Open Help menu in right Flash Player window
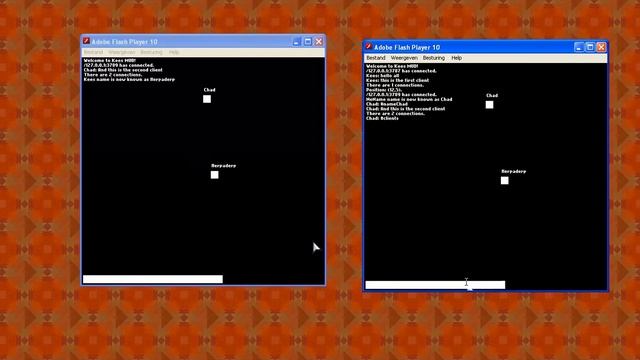This screenshot has width=640, height=360. pyautogui.click(x=456, y=58)
